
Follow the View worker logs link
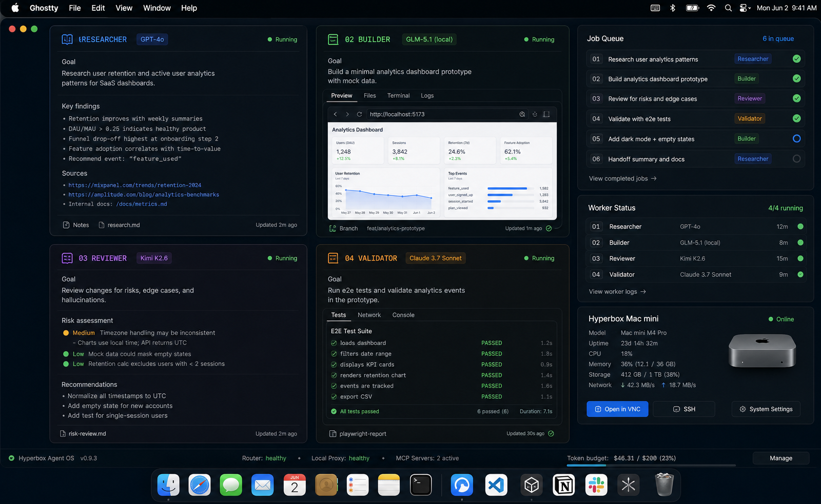pos(617,292)
